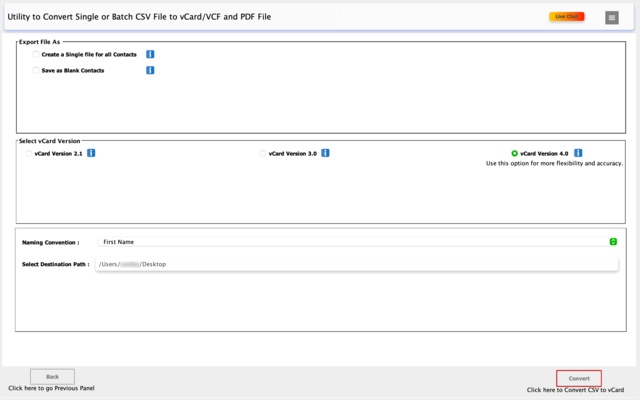Click the 'Select vCard Version' group title
Viewport: 640px width, 400px height.
[x=49, y=141]
